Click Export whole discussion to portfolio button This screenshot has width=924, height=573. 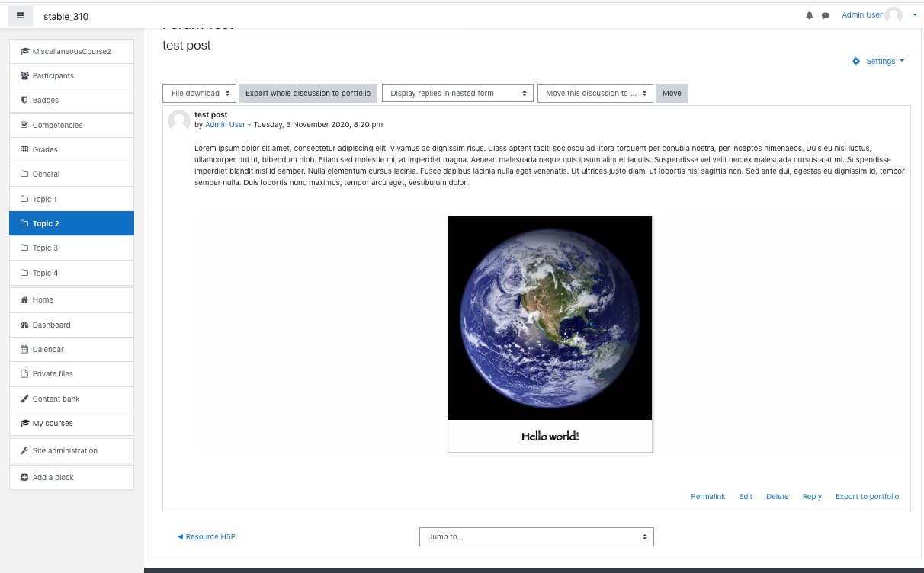click(308, 93)
